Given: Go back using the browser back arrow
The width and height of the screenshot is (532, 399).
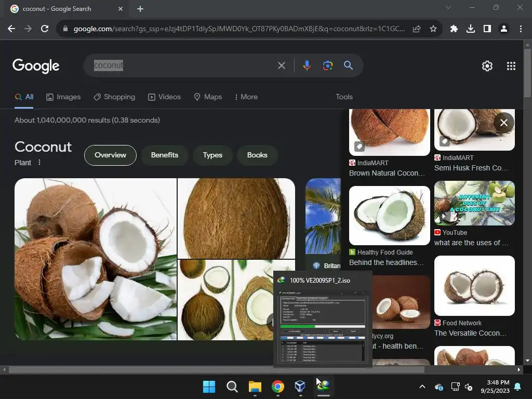Looking at the screenshot, I should pos(11,29).
